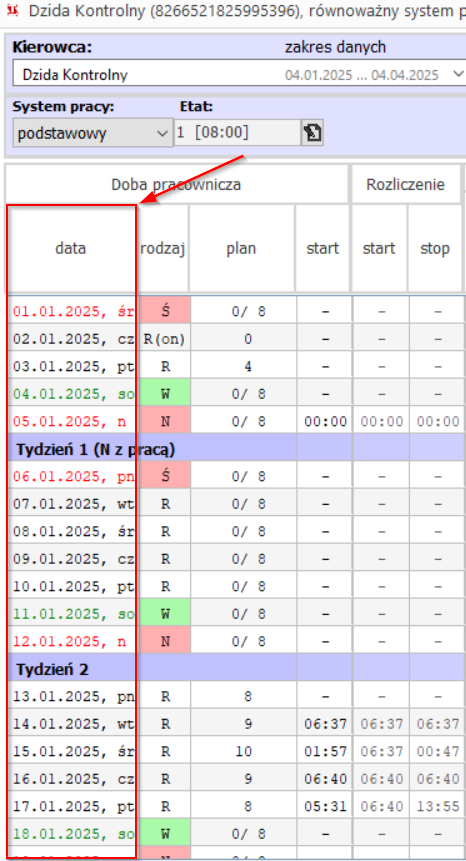Expand the System pracy podstawowy combo box
Screen dimensions: 466x861
[92, 133]
